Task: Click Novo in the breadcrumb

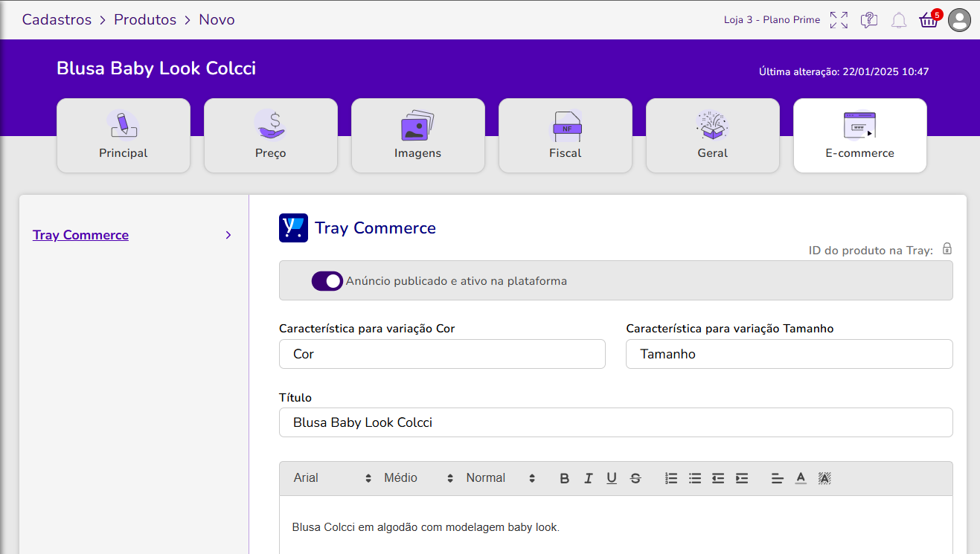Action: coord(217,20)
